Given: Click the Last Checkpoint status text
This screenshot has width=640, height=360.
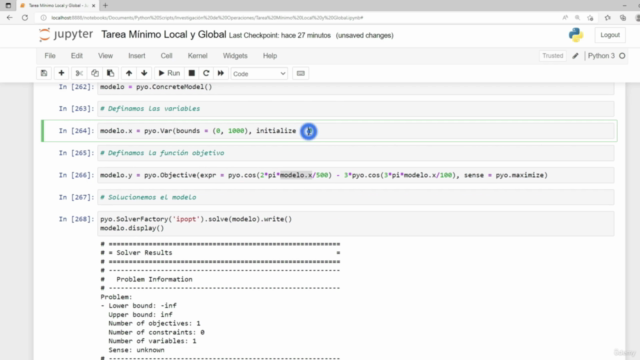Looking at the screenshot, I should [280, 36].
